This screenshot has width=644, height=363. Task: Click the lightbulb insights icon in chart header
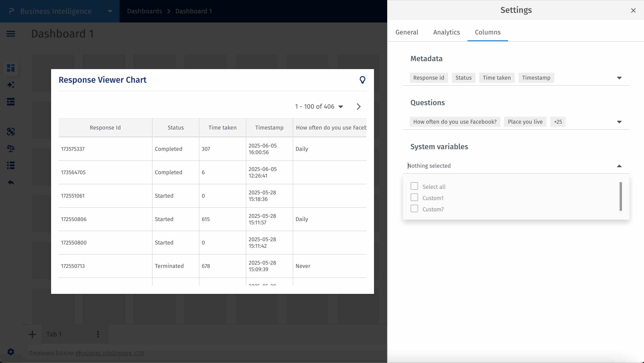(362, 80)
